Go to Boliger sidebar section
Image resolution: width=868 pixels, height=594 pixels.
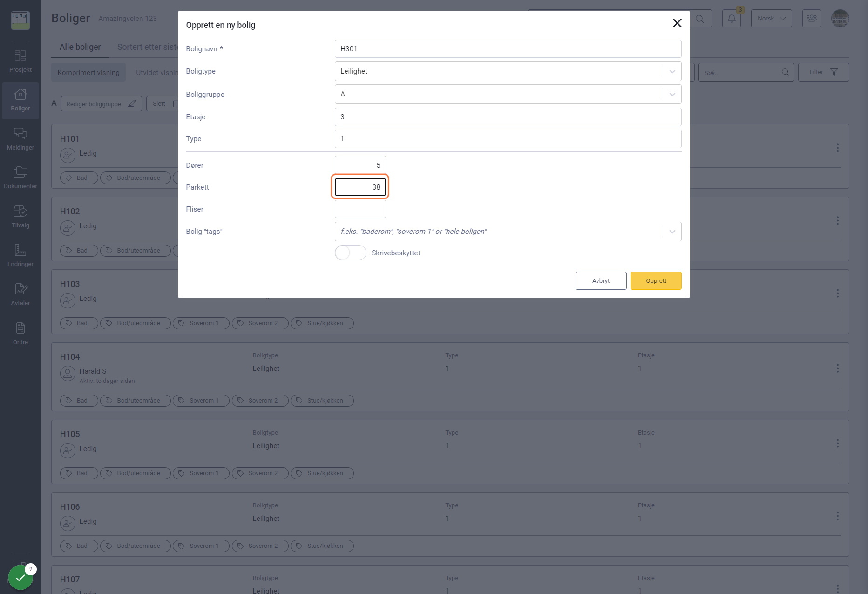pos(20,101)
